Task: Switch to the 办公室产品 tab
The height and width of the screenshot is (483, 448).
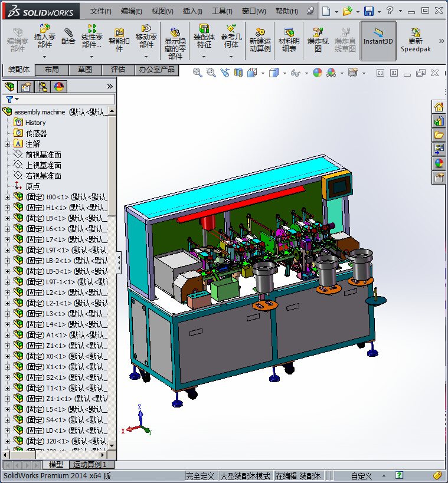Action: 156,70
